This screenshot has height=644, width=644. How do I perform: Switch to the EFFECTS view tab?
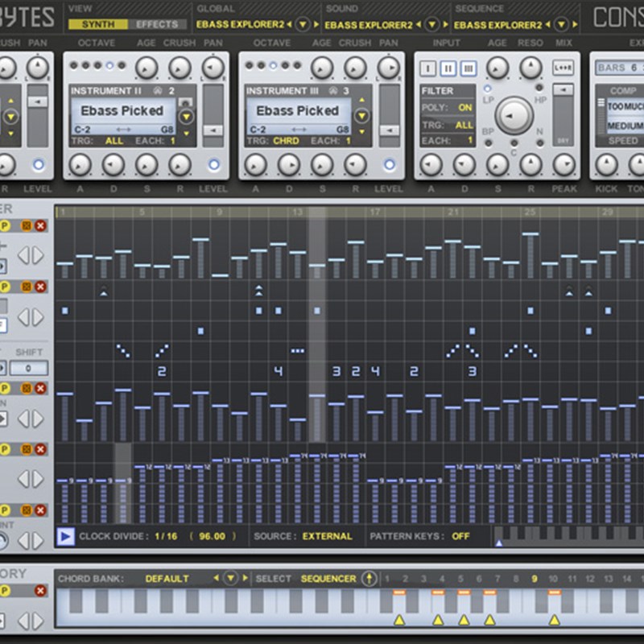[158, 25]
